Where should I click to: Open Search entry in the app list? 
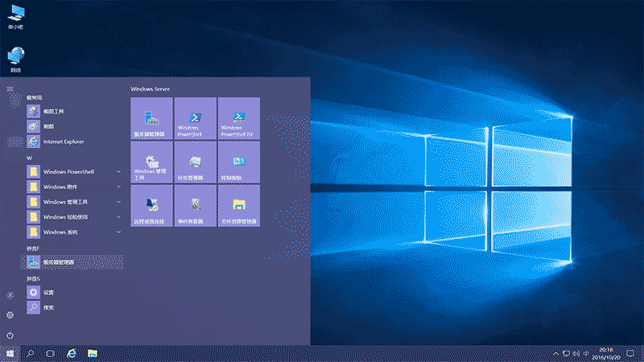tap(72, 307)
